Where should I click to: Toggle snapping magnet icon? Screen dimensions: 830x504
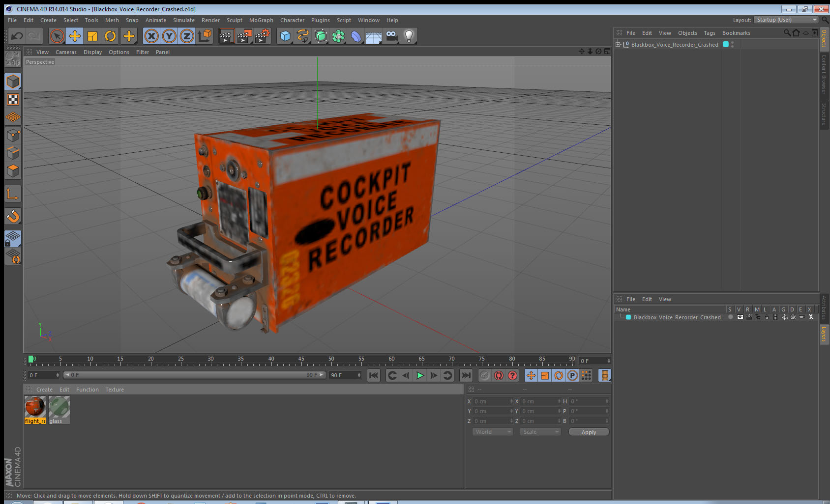13,216
